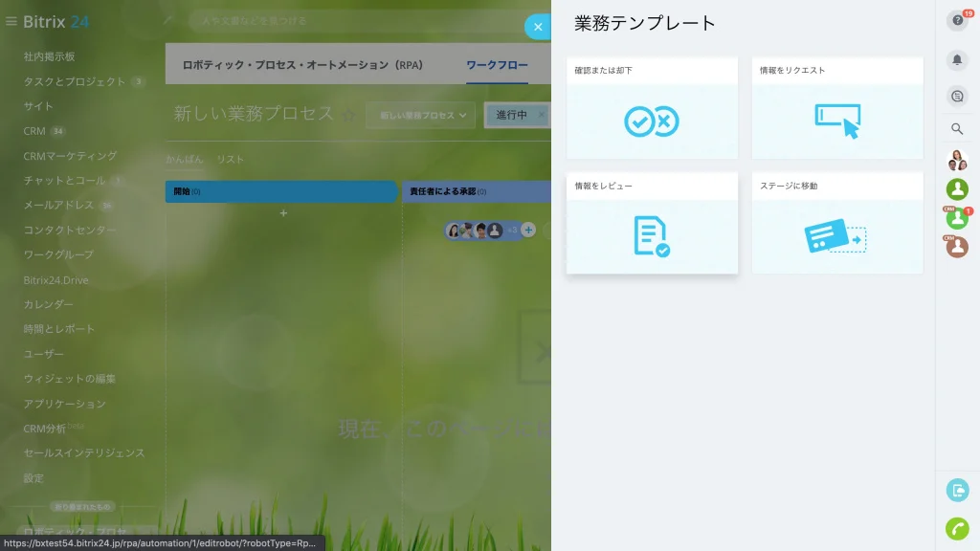Open CRMマーケティング in the left menu
Screen dimensions: 980x551
tap(70, 156)
